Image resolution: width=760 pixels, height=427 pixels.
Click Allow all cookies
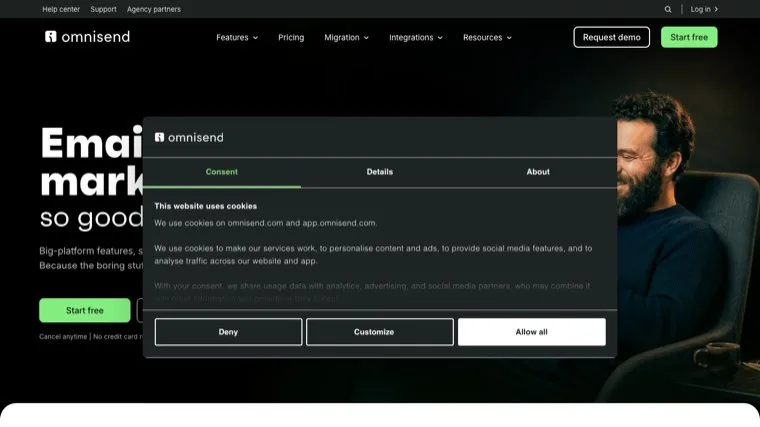[x=532, y=332]
